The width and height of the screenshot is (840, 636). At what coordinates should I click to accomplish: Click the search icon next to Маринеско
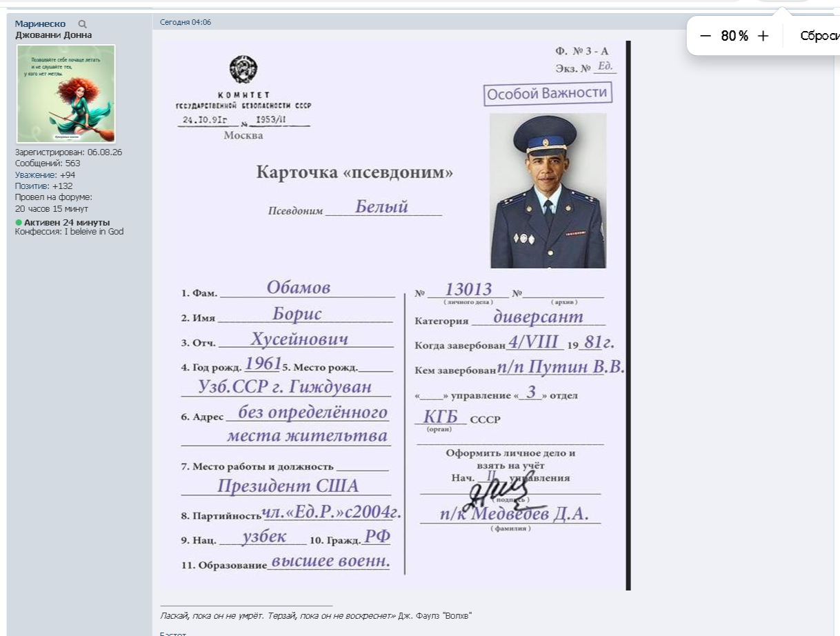tap(83, 24)
